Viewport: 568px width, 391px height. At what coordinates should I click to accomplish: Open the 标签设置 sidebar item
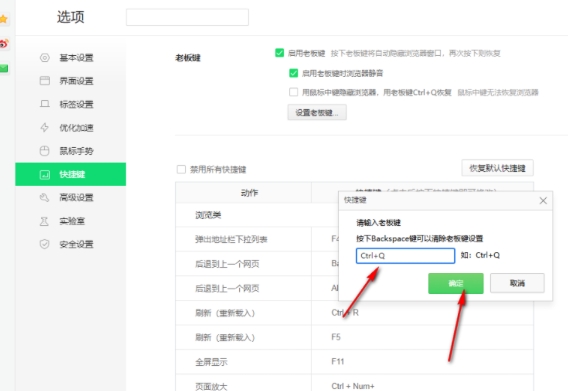tap(71, 104)
